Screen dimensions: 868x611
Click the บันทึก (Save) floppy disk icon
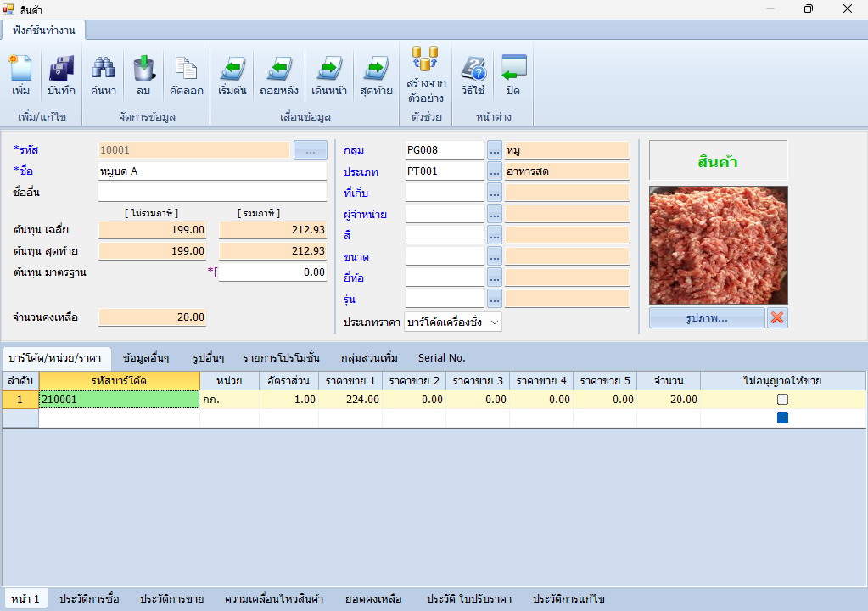(61, 76)
